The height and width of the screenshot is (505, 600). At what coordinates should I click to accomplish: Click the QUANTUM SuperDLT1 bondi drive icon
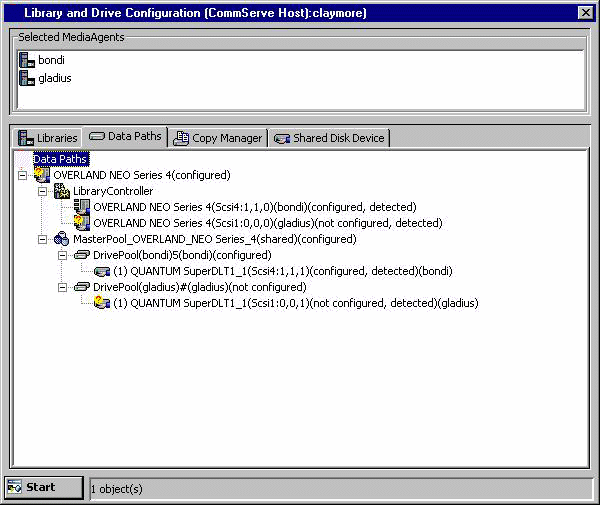[x=102, y=271]
